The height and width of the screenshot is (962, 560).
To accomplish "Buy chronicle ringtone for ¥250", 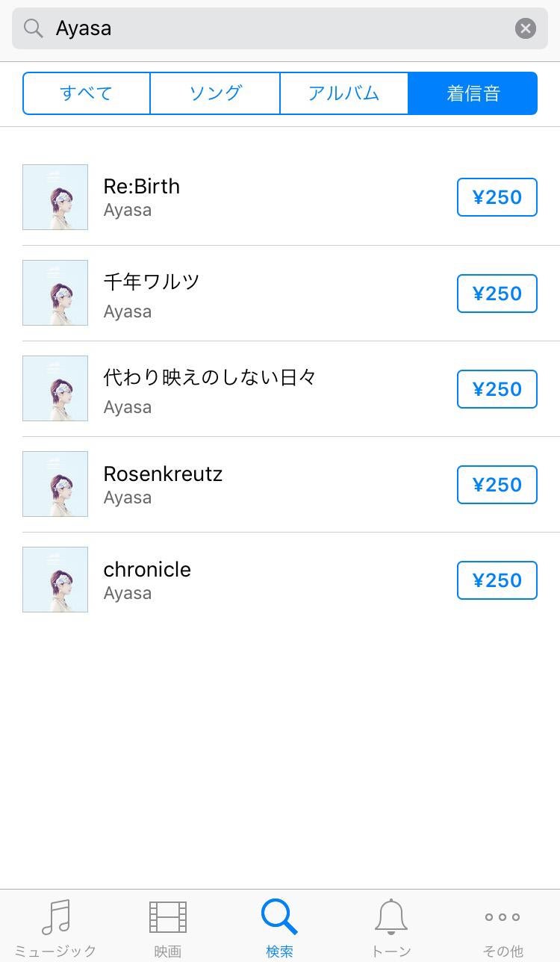I will click(x=497, y=580).
